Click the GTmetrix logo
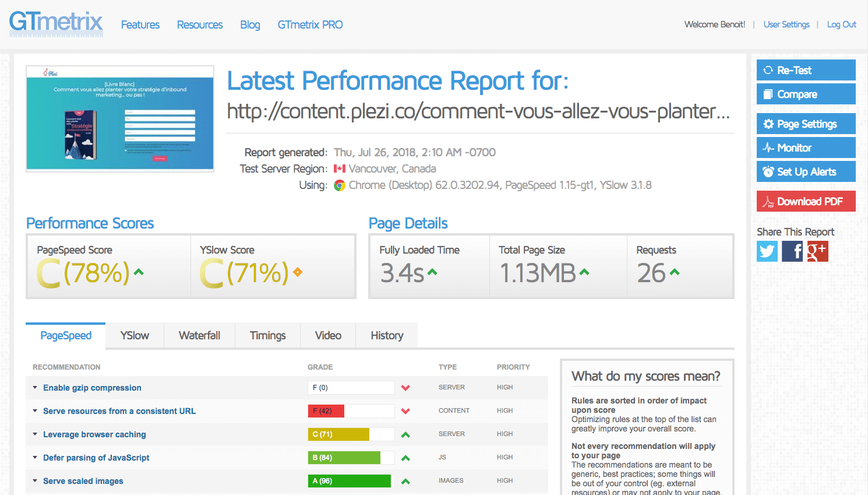 [x=56, y=24]
